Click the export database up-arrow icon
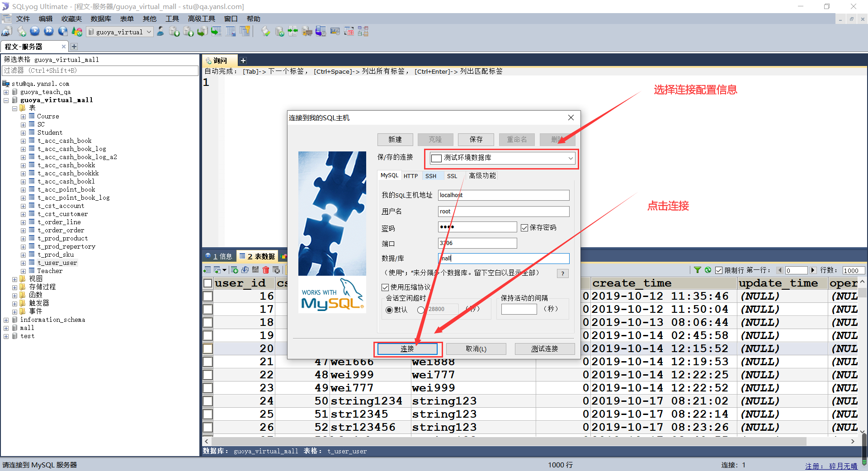Viewport: 868px width, 471px height. [x=189, y=31]
